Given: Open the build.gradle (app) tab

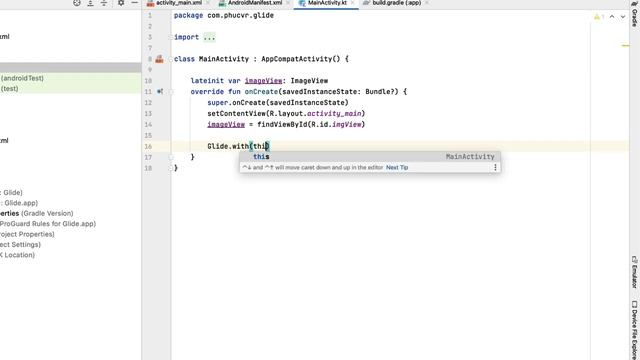Looking at the screenshot, I should (x=396, y=3).
